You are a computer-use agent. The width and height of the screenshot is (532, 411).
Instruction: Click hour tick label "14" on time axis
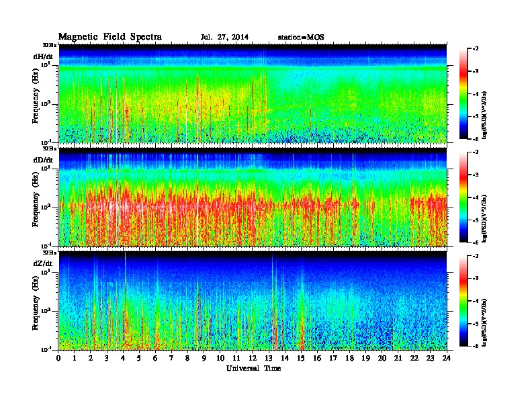coord(285,358)
